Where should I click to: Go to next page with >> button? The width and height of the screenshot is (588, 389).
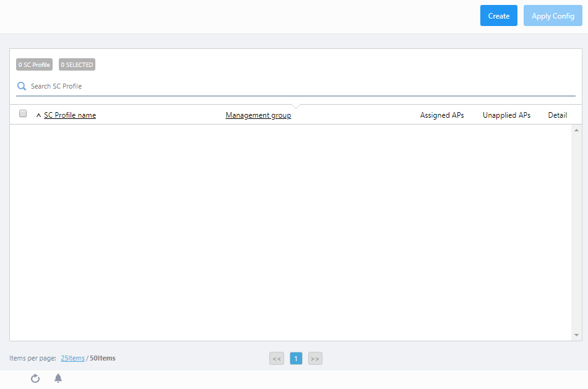coord(315,359)
